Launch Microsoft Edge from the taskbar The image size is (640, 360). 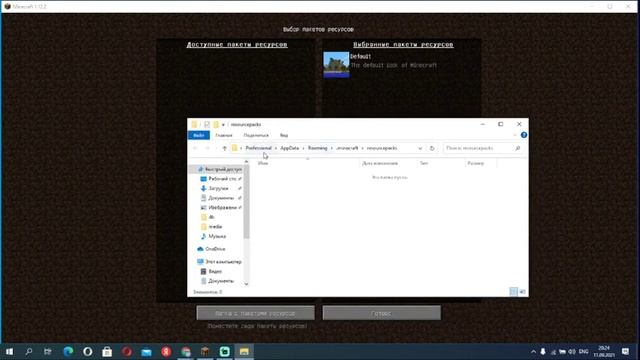tap(68, 351)
